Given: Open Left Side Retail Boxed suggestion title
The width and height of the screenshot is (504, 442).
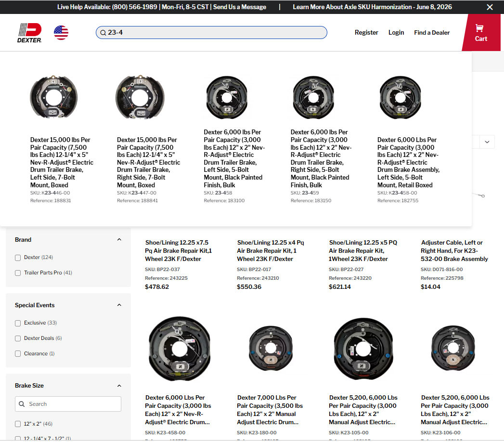Looking at the screenshot, I should click(x=409, y=162).
